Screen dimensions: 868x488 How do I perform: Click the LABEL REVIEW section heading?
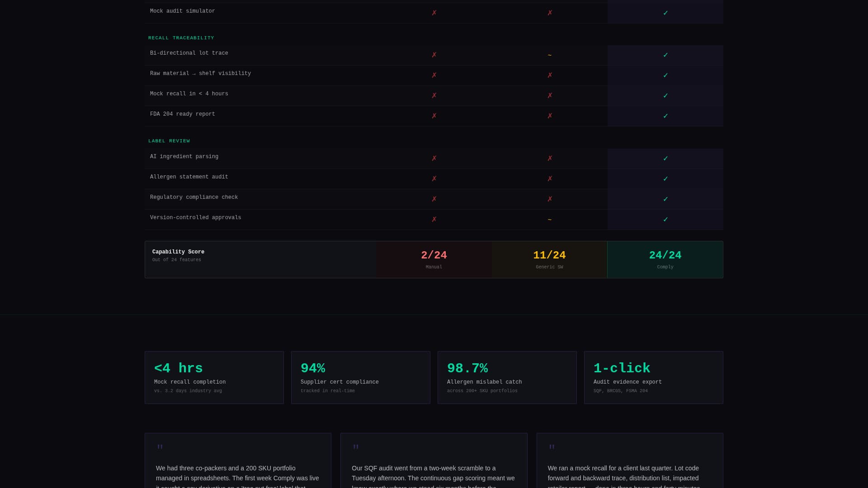169,141
